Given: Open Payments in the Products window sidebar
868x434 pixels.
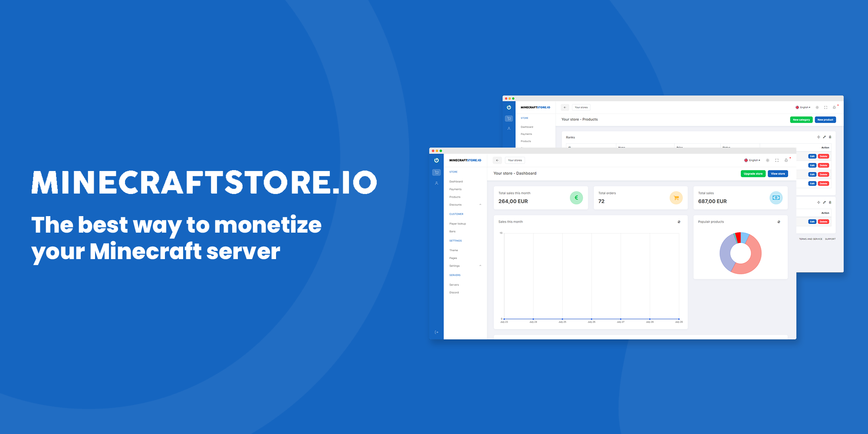Looking at the screenshot, I should click(526, 134).
